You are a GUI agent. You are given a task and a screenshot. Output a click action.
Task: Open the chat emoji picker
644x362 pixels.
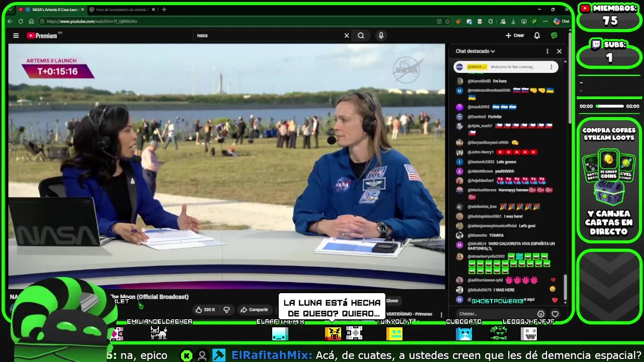541,314
